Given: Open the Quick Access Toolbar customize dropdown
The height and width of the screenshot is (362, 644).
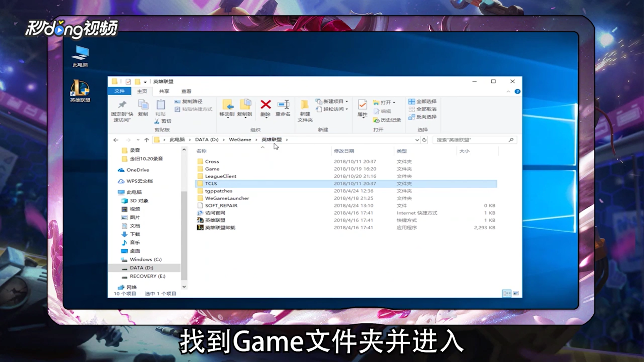Looking at the screenshot, I should coord(145,82).
